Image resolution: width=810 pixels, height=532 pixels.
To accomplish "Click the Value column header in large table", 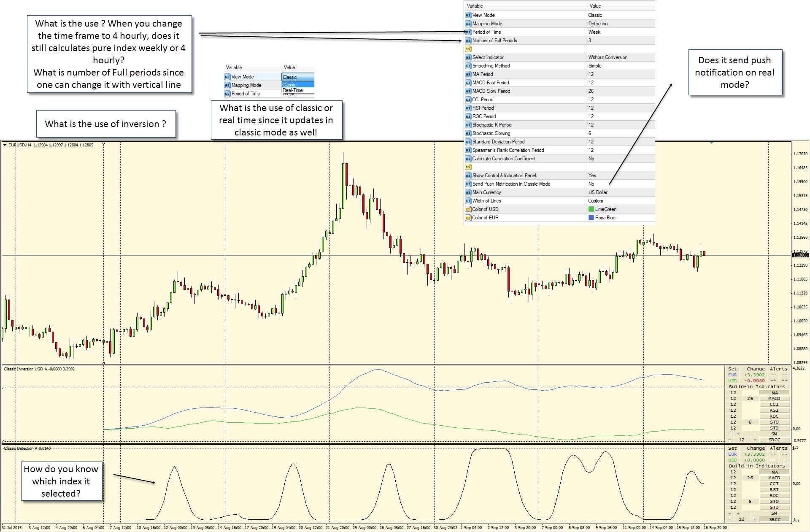I will pos(595,6).
